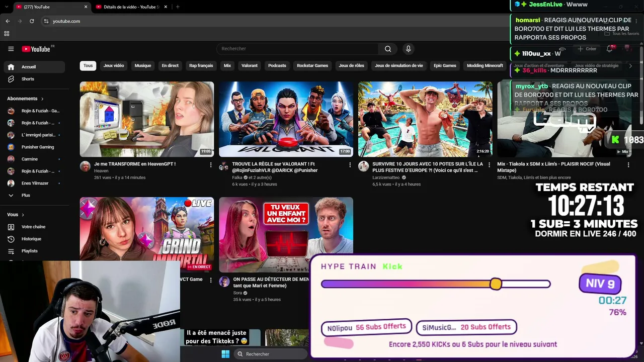This screenshot has width=644, height=362.
Task: Play the HeavenGPT video thumbnail
Action: 147,119
